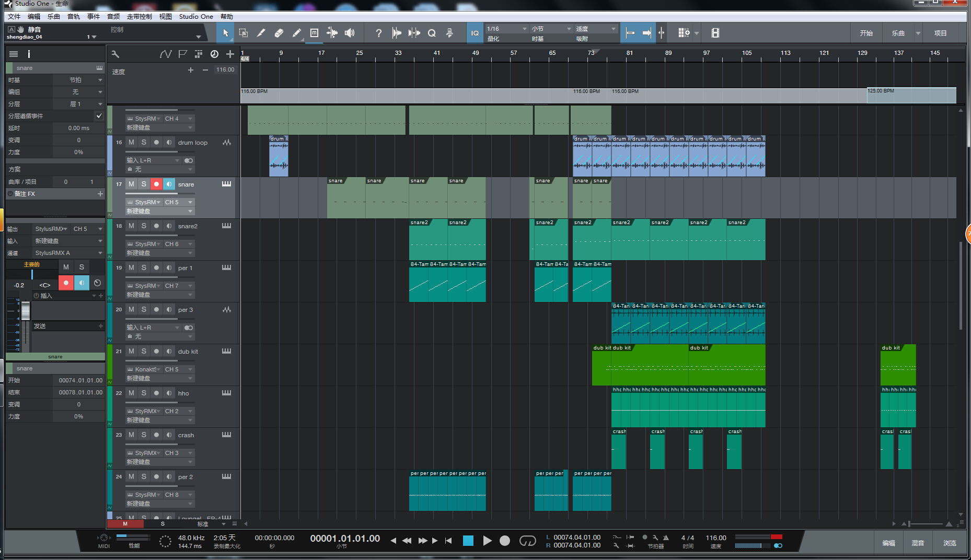Mute the drum loop track
Screen dimensions: 971x560
tap(131, 142)
